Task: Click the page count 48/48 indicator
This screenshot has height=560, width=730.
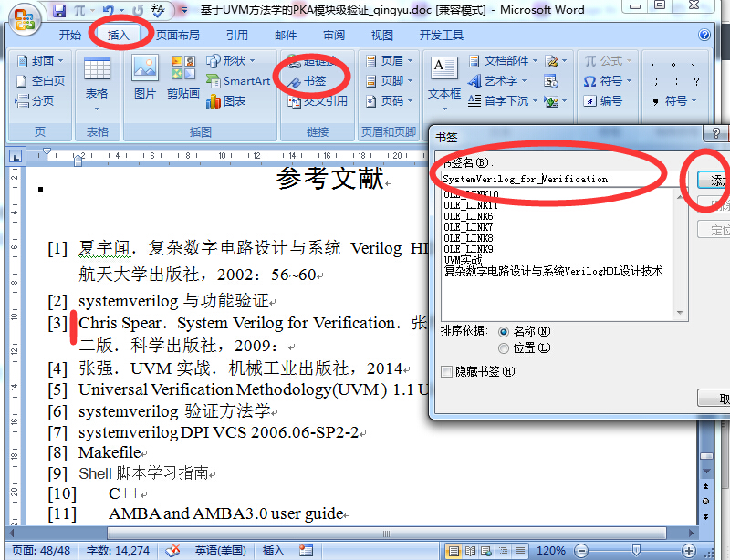Action: point(41,551)
